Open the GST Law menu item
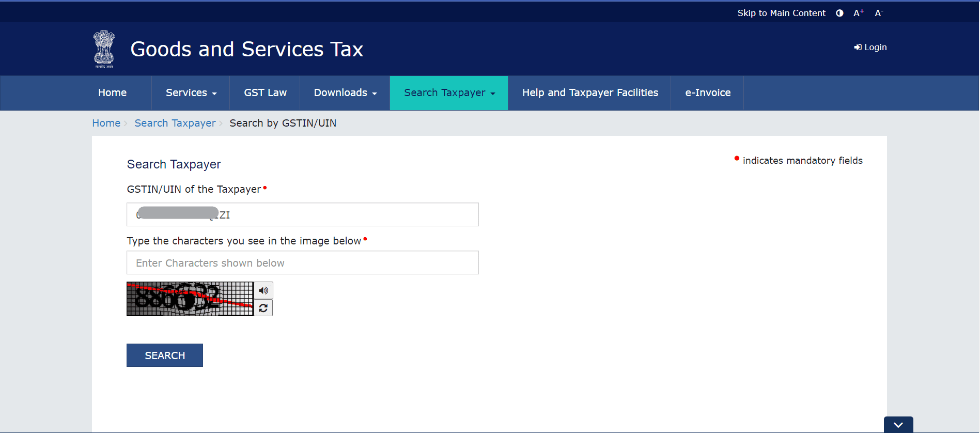This screenshot has width=980, height=433. click(x=265, y=93)
